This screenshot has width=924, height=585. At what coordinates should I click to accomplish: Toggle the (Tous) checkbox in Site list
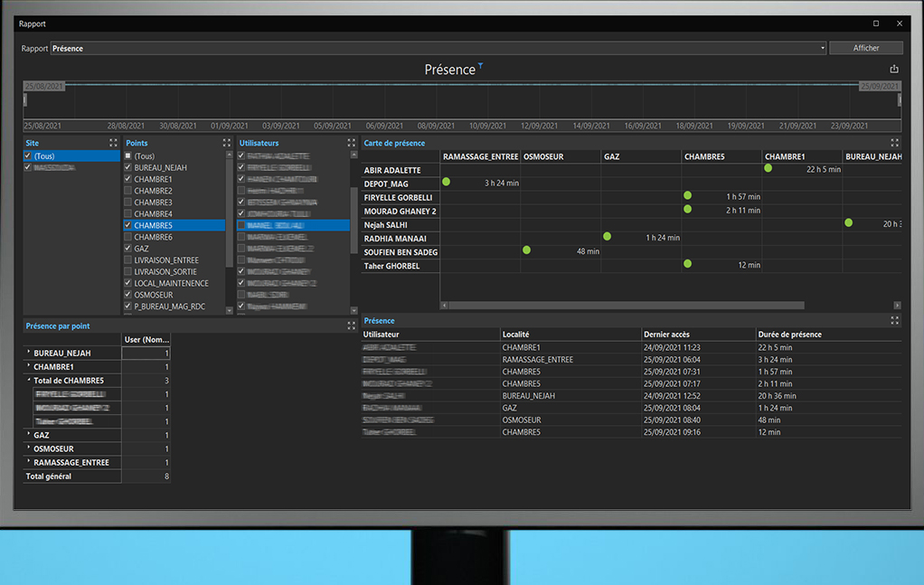click(x=28, y=156)
